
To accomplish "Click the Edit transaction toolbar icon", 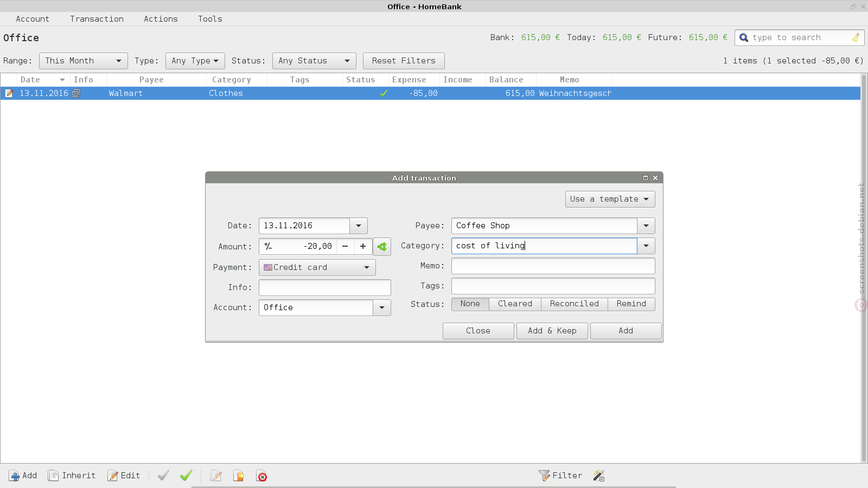I will coord(113,476).
